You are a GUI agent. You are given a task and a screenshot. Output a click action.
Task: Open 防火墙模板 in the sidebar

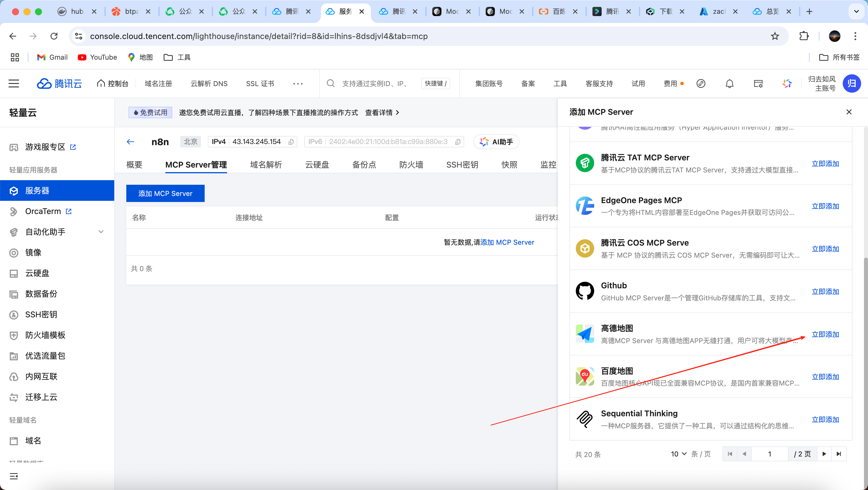[x=45, y=335]
